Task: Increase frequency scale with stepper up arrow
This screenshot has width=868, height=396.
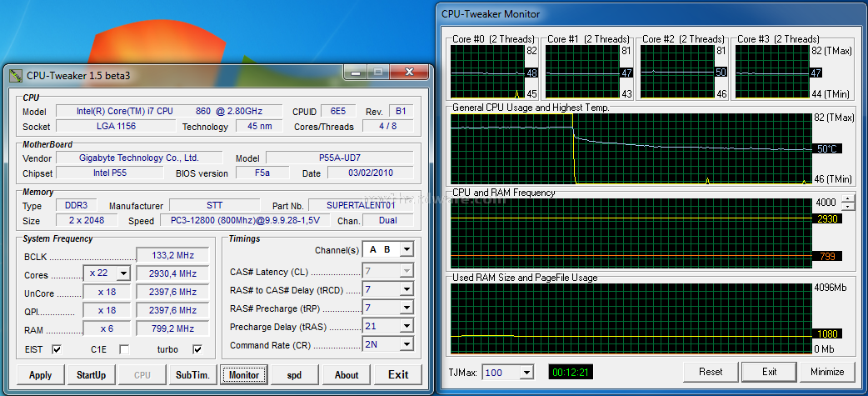Action: [848, 199]
